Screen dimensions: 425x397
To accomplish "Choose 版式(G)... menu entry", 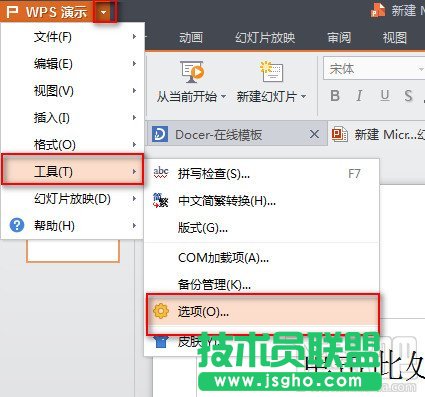I will tap(262, 228).
